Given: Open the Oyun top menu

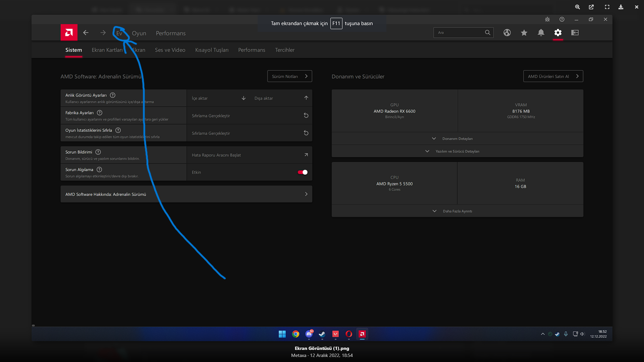Looking at the screenshot, I should [x=139, y=33].
